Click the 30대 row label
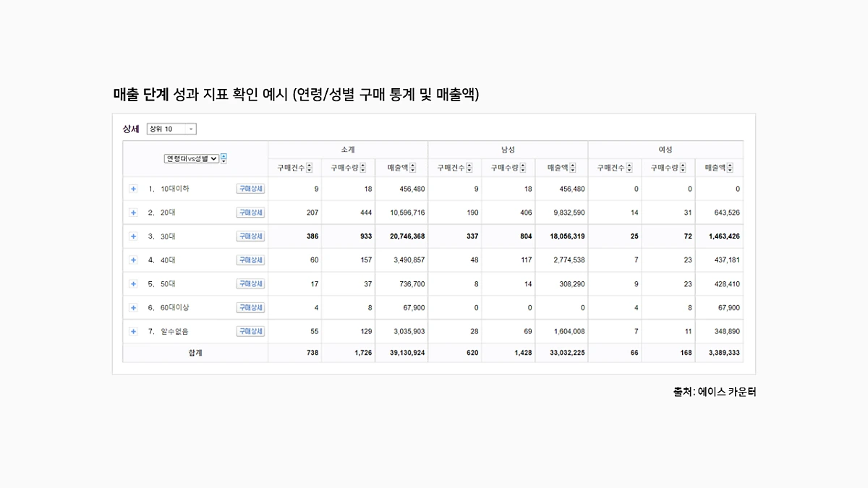The height and width of the screenshot is (488, 868). pos(167,236)
